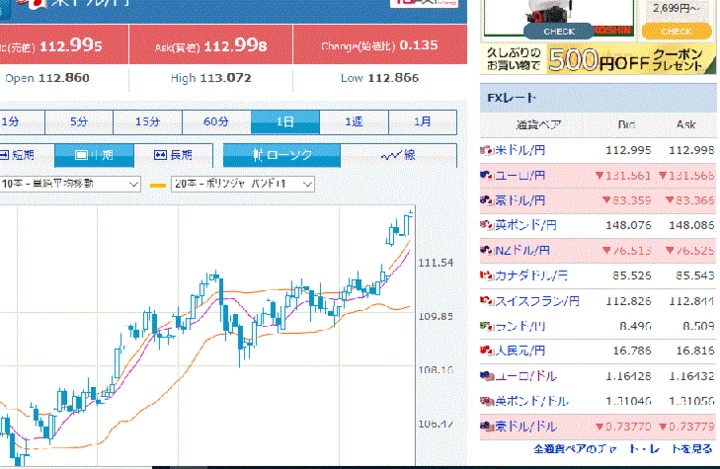Open the 10本 moving average dropdown
The image size is (720, 469).
(x=70, y=184)
